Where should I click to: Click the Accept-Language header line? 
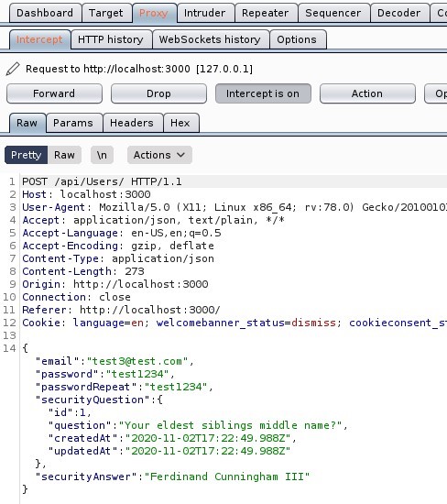122,233
